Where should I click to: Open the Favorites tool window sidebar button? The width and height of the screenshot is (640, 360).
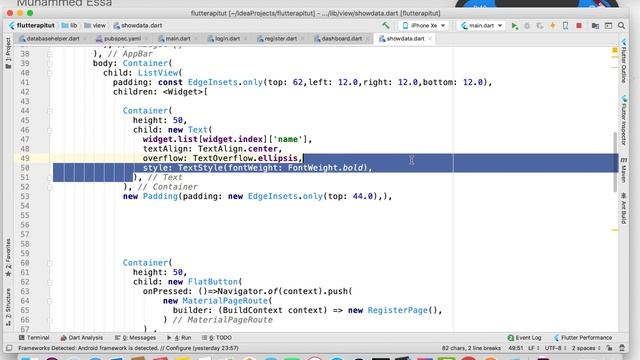(8, 258)
